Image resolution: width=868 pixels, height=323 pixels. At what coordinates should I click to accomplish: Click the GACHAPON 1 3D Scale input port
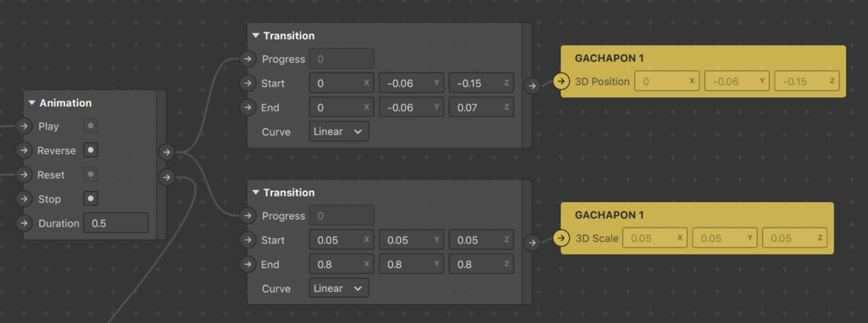point(561,238)
